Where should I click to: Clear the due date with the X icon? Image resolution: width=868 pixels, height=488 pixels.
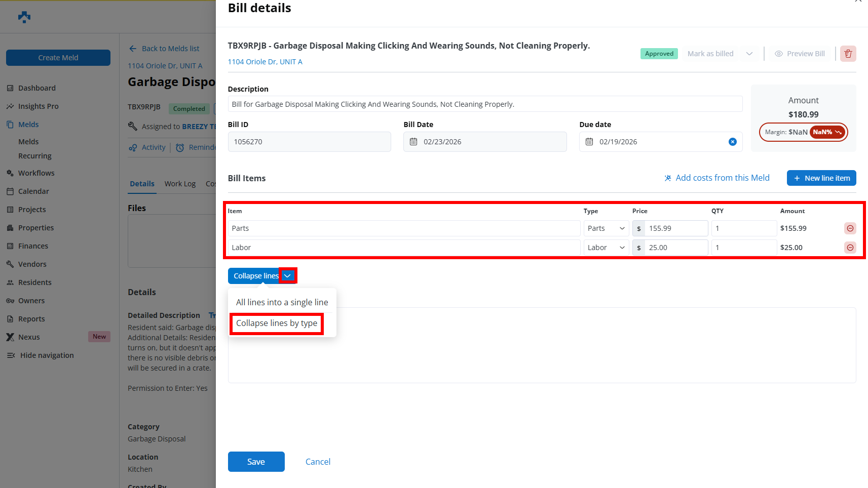coord(732,142)
